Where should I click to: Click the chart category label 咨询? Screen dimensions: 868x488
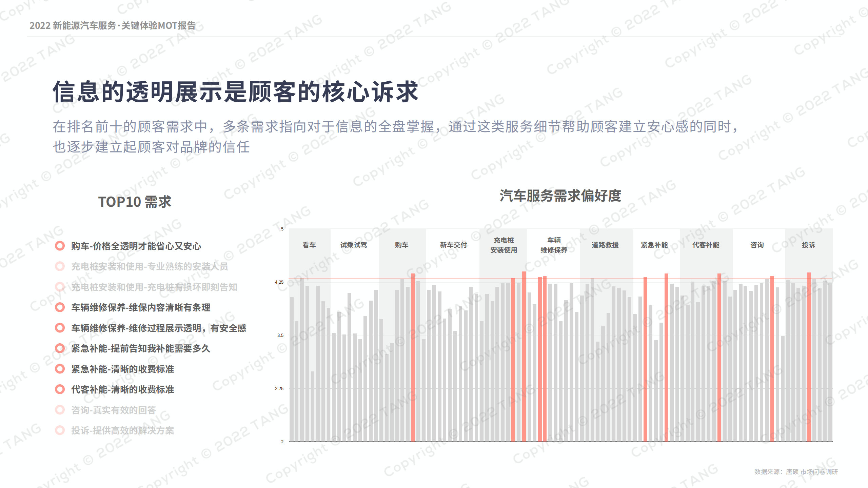pyautogui.click(x=757, y=245)
